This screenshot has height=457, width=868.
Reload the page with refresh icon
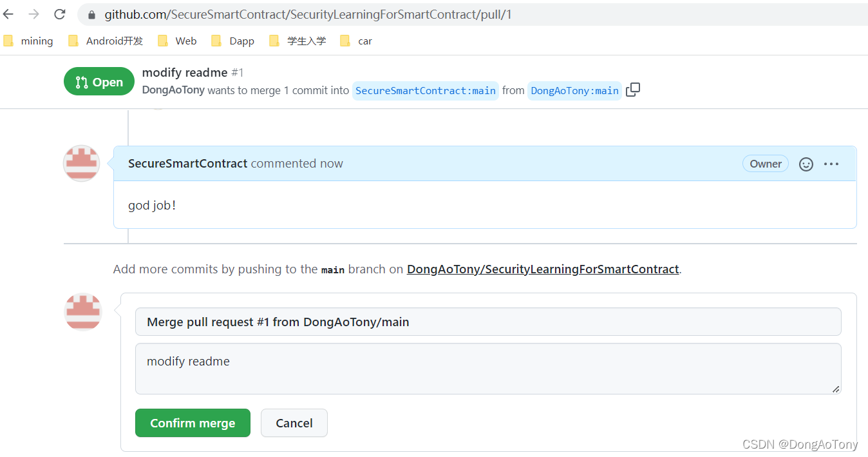(59, 14)
